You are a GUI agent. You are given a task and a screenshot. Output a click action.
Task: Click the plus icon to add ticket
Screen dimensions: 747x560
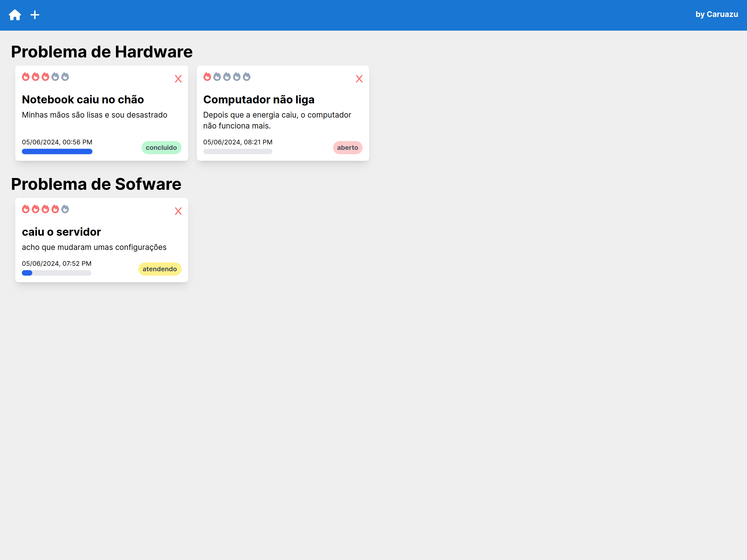pyautogui.click(x=35, y=15)
